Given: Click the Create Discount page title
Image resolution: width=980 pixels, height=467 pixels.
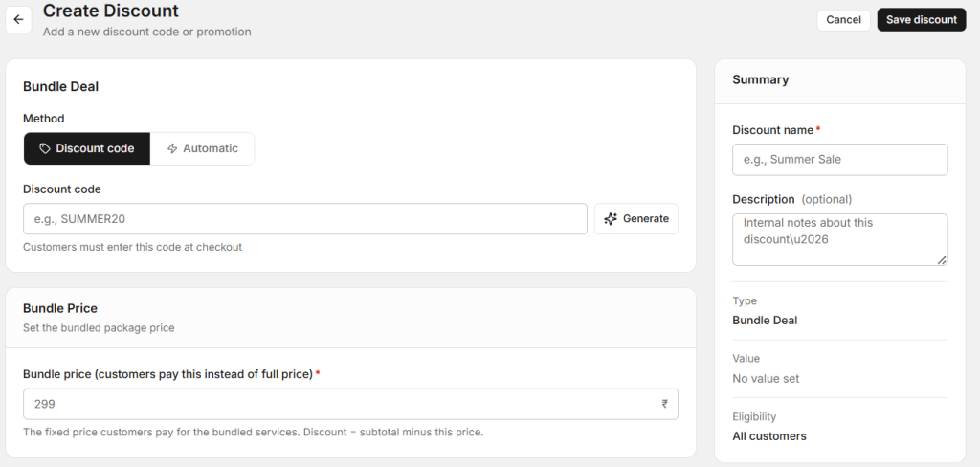Looking at the screenshot, I should (x=110, y=11).
